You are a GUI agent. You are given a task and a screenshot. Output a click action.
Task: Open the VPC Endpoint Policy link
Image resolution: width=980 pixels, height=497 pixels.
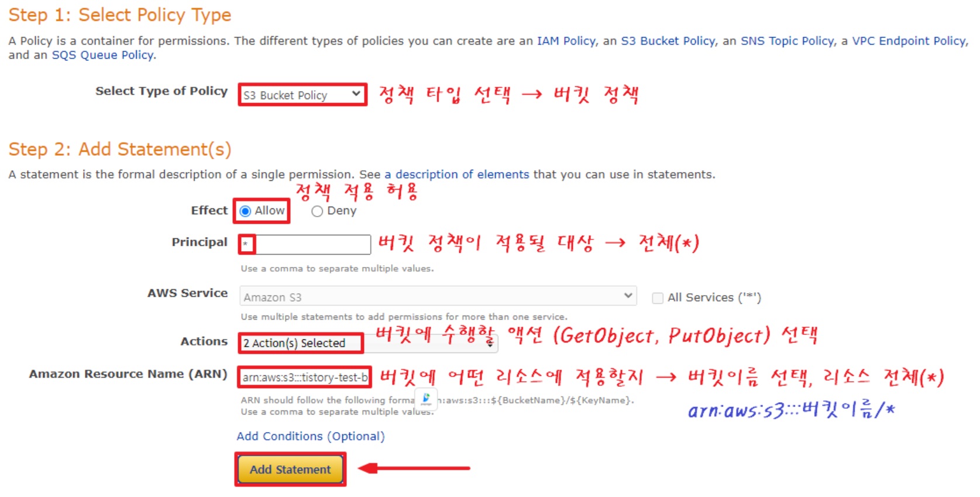[x=909, y=41]
